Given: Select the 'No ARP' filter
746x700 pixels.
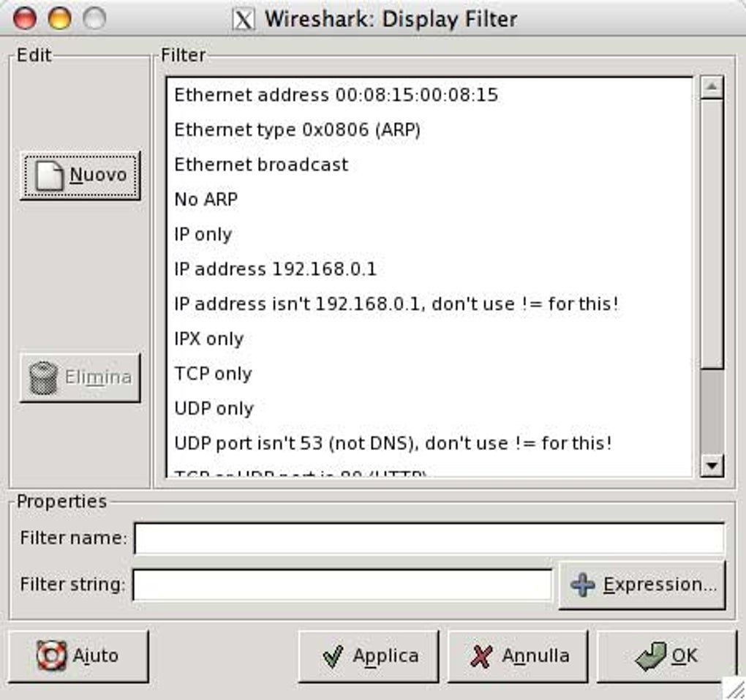Looking at the screenshot, I should (429, 200).
